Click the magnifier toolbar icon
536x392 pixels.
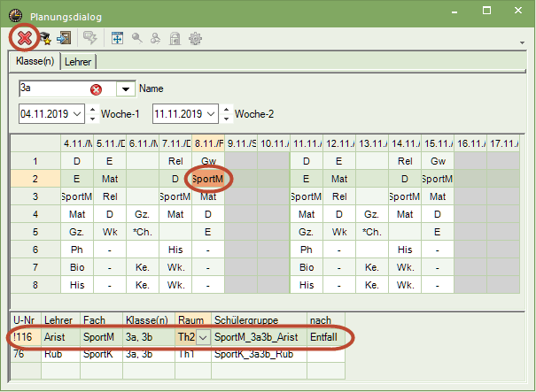tap(137, 38)
